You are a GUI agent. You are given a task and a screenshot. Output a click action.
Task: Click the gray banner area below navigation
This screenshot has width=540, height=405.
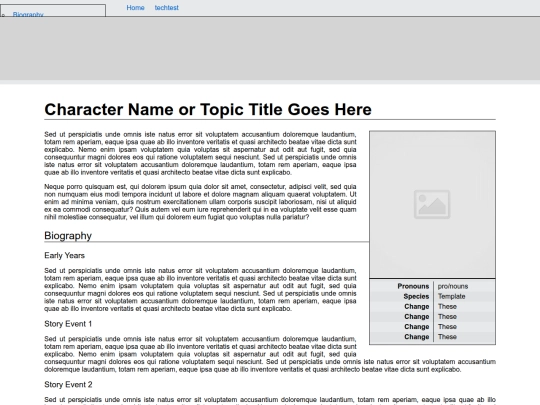coord(270,48)
